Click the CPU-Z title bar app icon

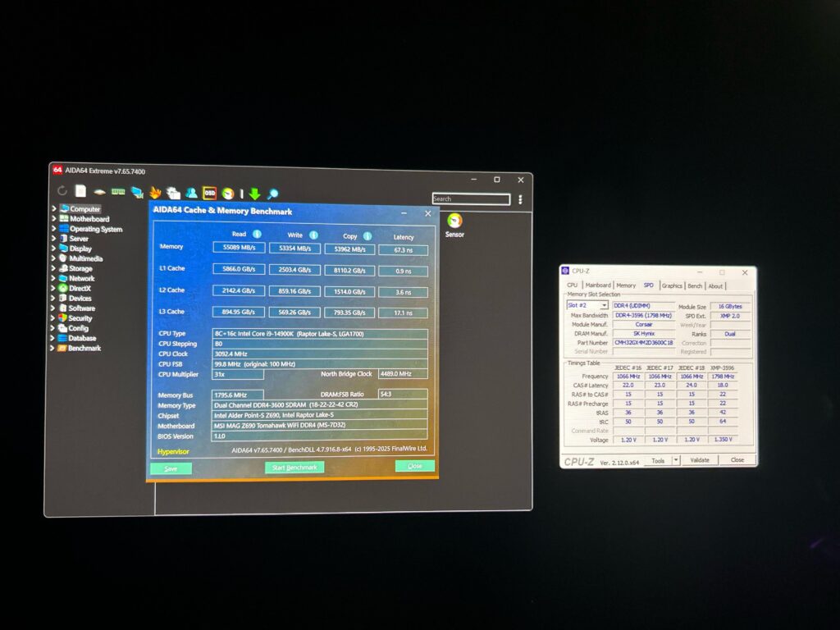pyautogui.click(x=566, y=271)
